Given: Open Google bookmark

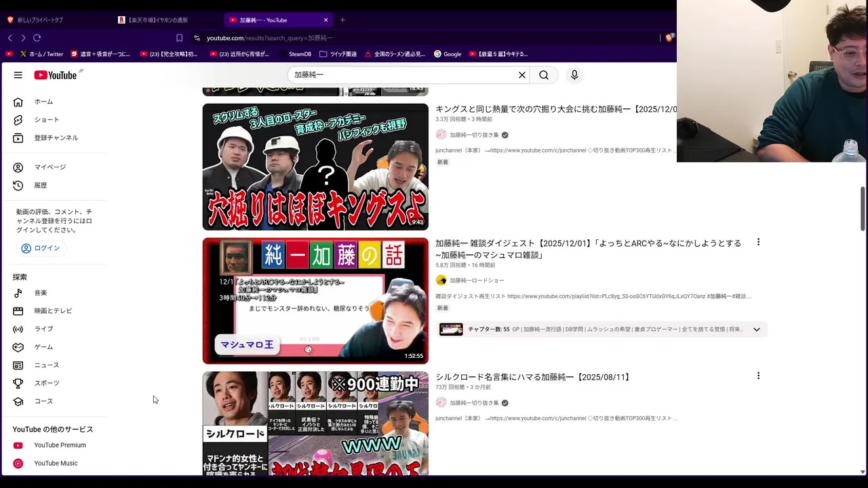Looking at the screenshot, I should [448, 54].
